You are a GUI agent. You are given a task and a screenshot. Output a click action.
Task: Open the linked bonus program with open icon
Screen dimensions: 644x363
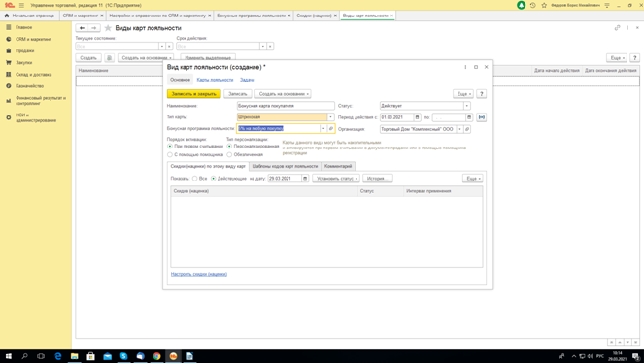point(331,129)
